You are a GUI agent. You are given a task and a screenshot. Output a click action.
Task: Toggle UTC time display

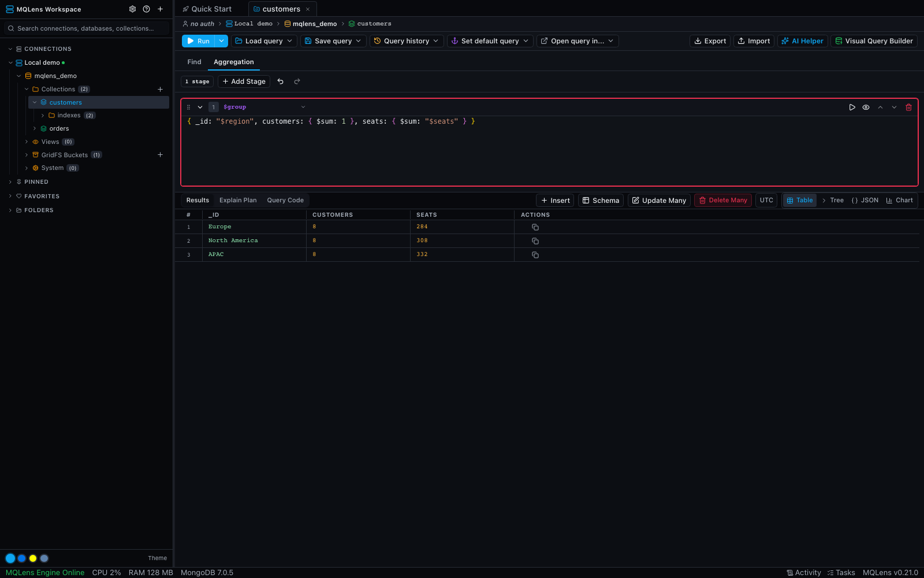pyautogui.click(x=766, y=200)
